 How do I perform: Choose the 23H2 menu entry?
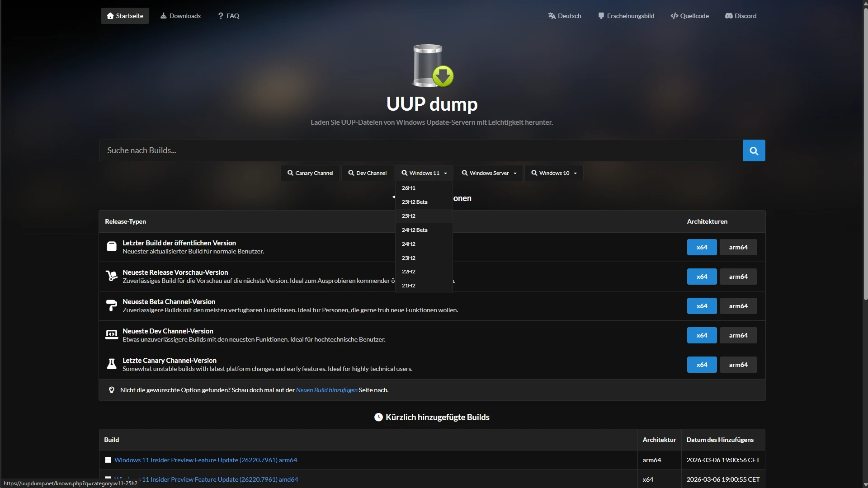click(x=424, y=258)
